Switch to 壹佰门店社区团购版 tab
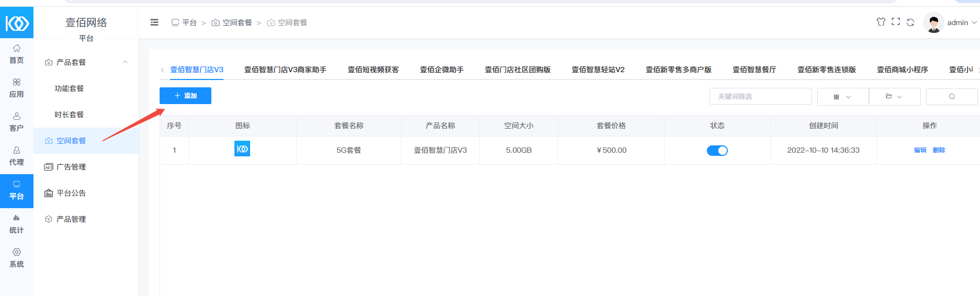The image size is (980, 296). [x=517, y=70]
